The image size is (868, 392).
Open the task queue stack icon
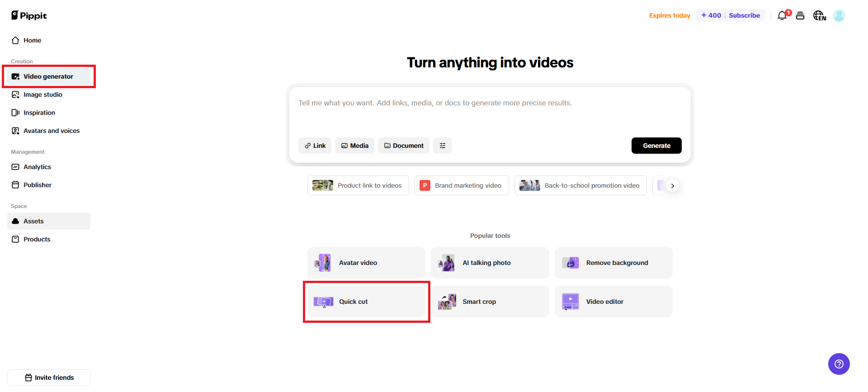pyautogui.click(x=800, y=15)
